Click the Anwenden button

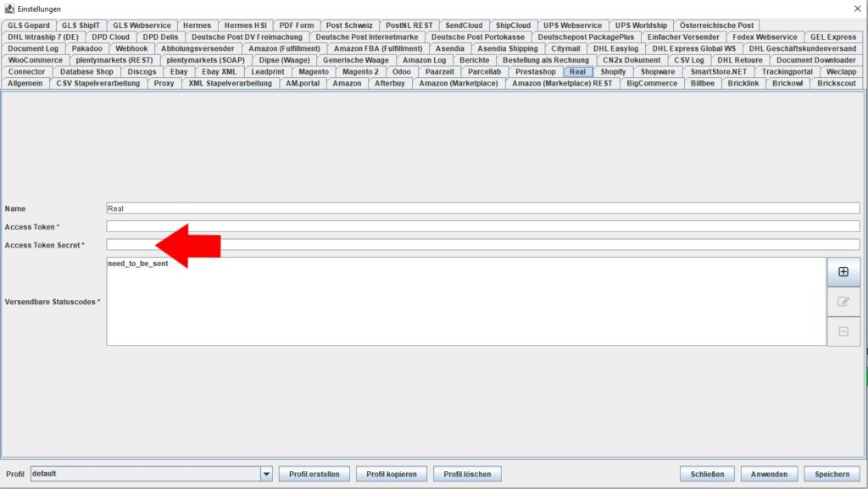[x=769, y=474]
